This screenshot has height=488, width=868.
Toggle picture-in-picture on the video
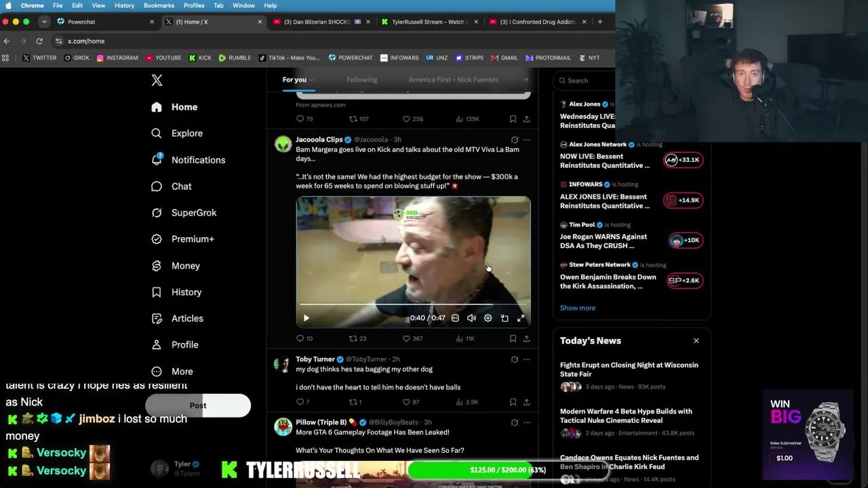pos(505,318)
